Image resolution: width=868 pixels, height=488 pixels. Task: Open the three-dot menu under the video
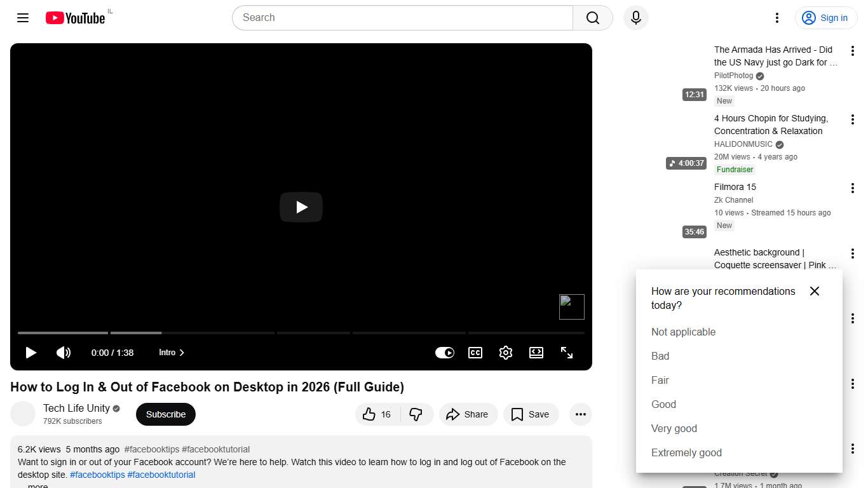coord(580,414)
